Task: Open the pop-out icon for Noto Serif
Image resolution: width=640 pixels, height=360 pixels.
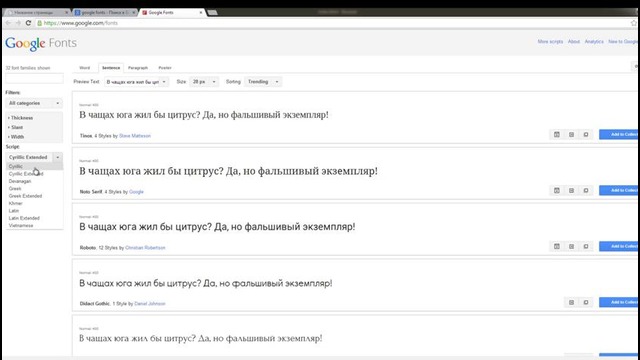Action: pos(586,190)
